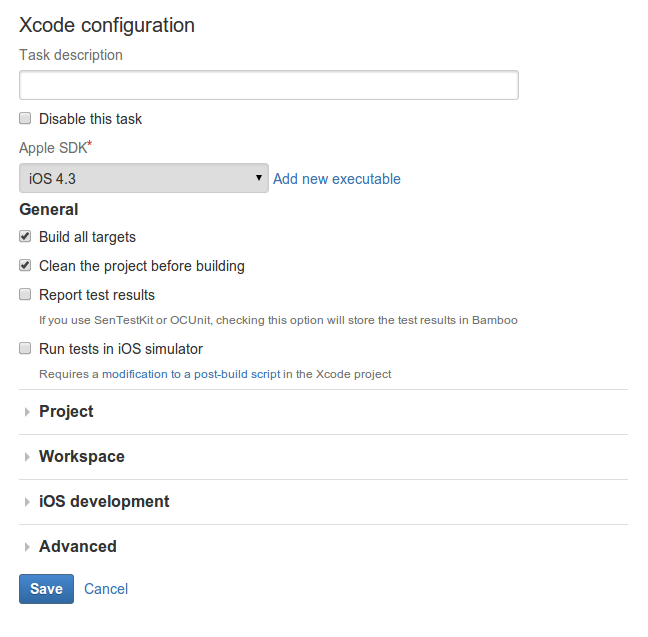This screenshot has width=648, height=637.
Task: Uncheck Build all targets
Action: click(25, 236)
